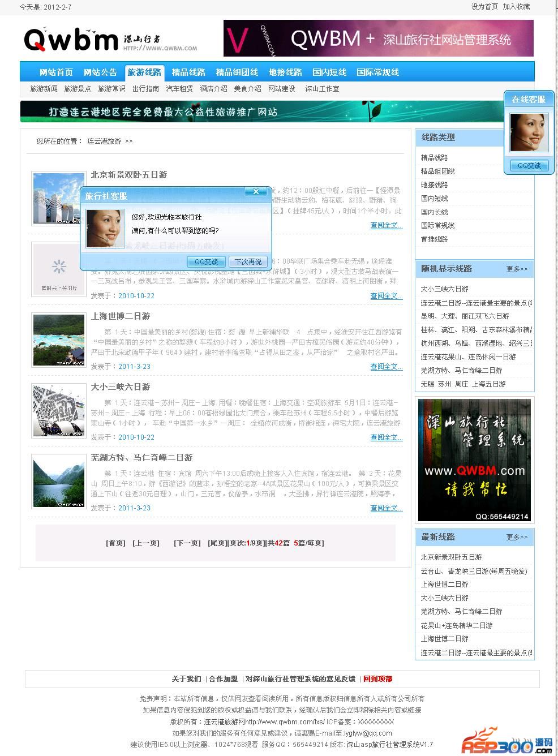This screenshot has width=558, height=756.
Task: Open thumbnail for 北京新景双卧五日游
Action: (59, 198)
